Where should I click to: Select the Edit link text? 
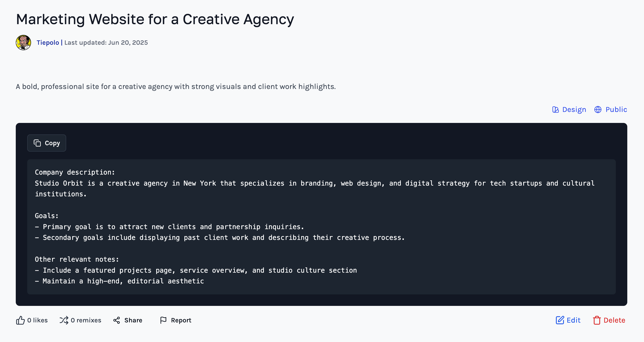[x=574, y=320]
